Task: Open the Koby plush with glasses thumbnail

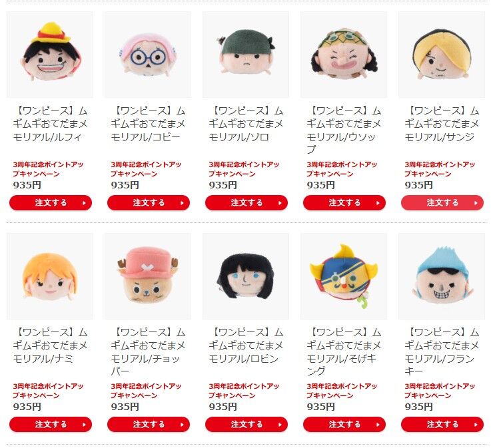Action: [x=148, y=55]
